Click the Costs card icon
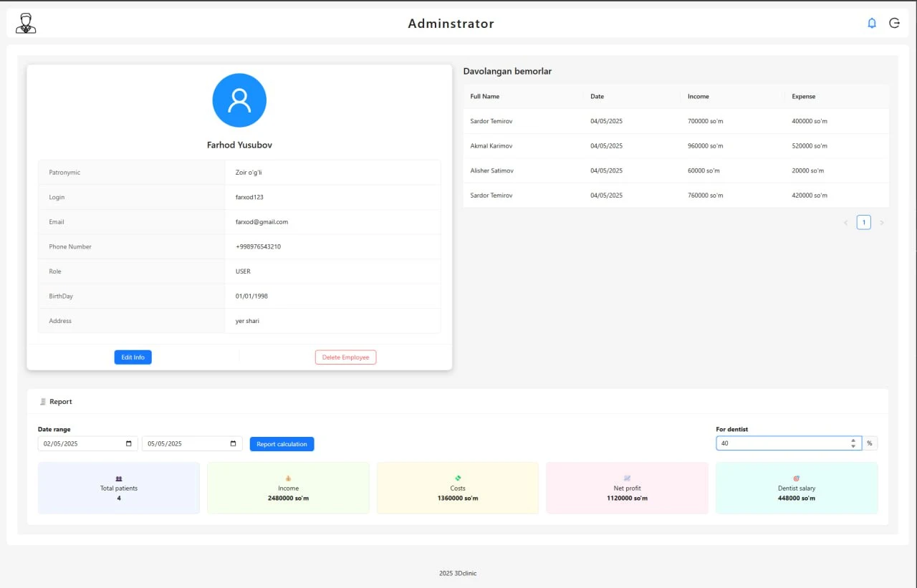Screen dimensions: 917x588 pos(458,478)
